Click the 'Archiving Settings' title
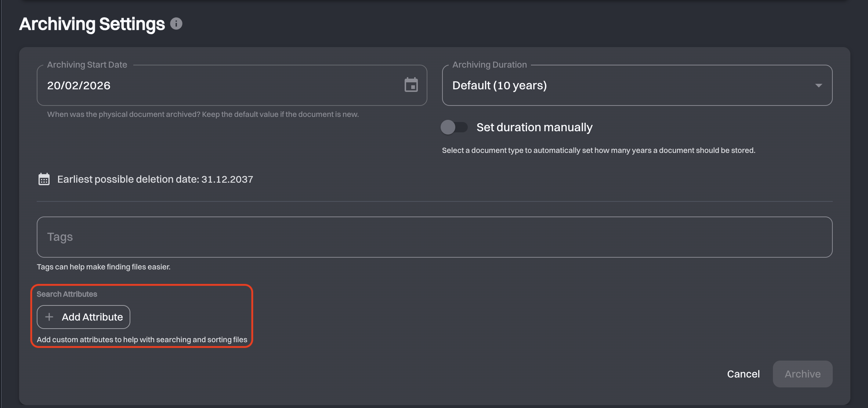Image resolution: width=868 pixels, height=408 pixels. [92, 24]
